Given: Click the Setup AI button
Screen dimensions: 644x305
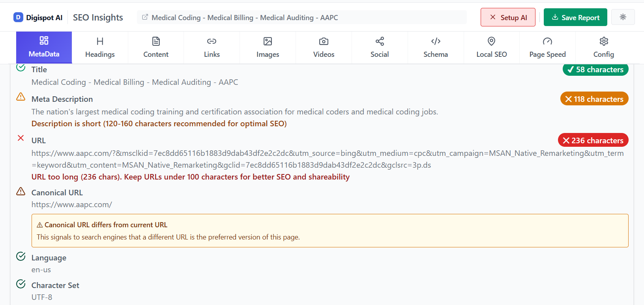Looking at the screenshot, I should pos(508,17).
